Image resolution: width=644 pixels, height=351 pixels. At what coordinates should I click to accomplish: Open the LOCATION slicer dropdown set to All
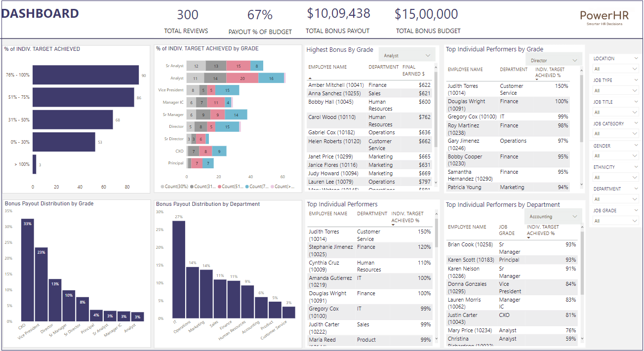click(615, 69)
